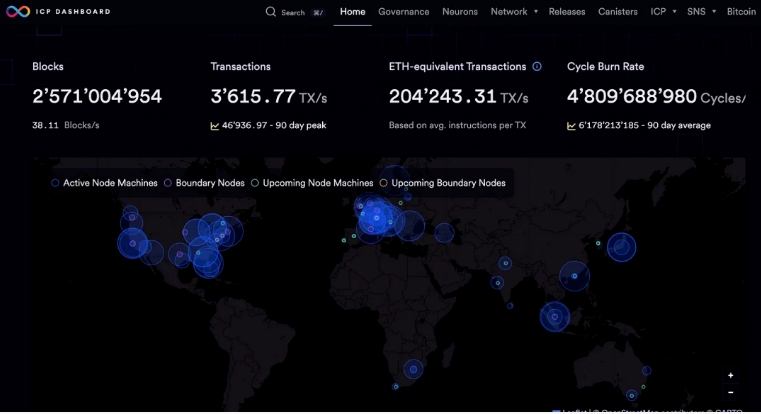Zoom out the map with minus button
The width and height of the screenshot is (761, 414).
pos(730,392)
